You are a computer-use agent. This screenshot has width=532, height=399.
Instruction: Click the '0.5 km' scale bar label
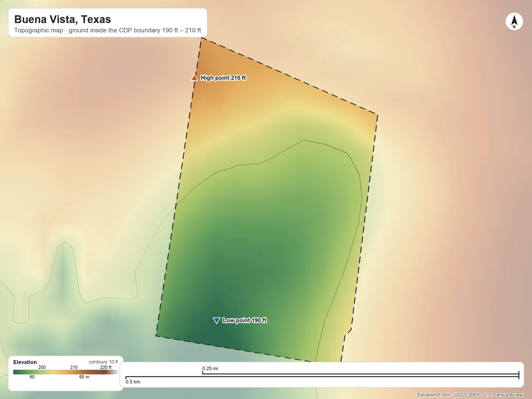[x=133, y=382]
